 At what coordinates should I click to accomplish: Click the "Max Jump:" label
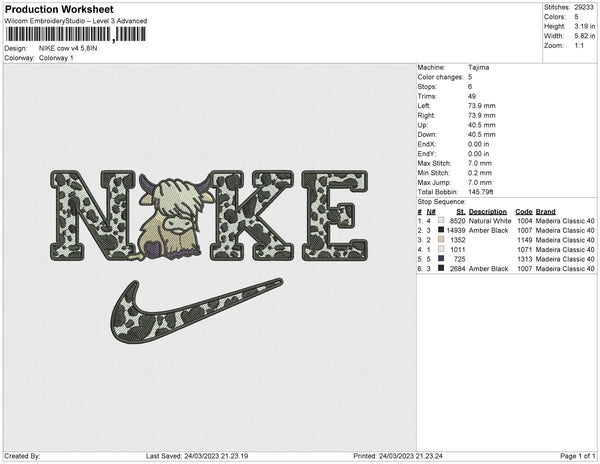[x=434, y=182]
